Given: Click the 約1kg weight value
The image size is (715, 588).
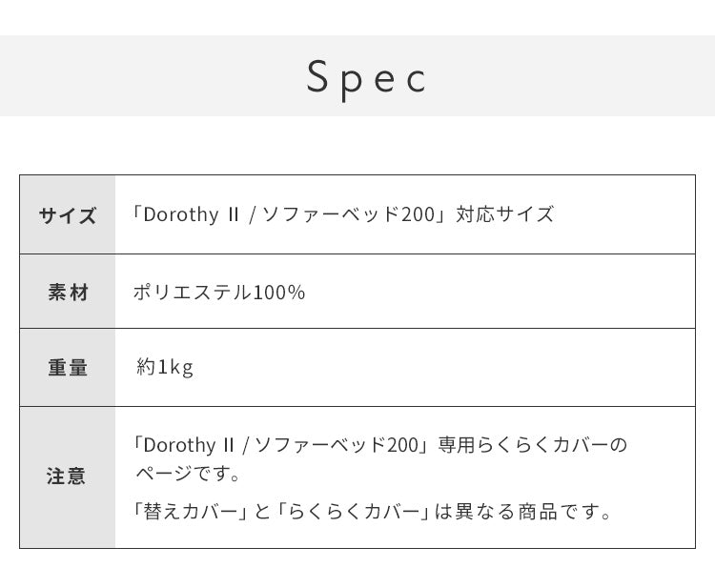Looking at the screenshot, I should click(165, 368).
